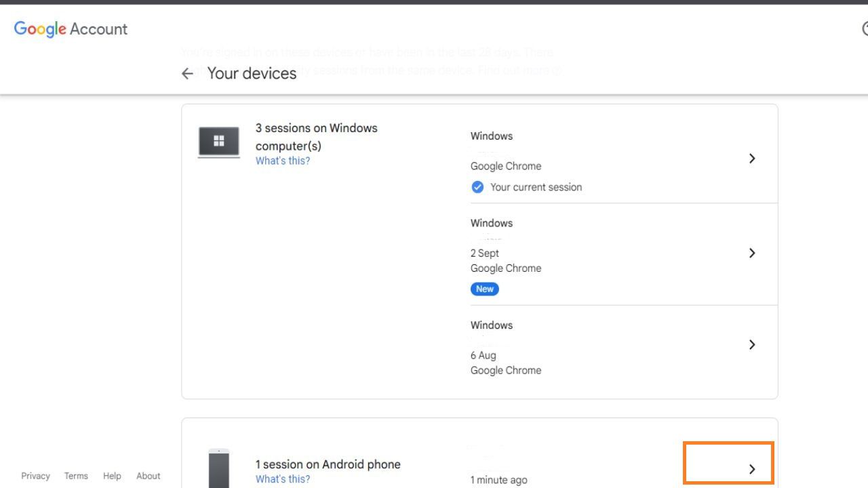This screenshot has height=488, width=868.
Task: Expand the 2 Sept Windows session chevron
Action: 752,253
